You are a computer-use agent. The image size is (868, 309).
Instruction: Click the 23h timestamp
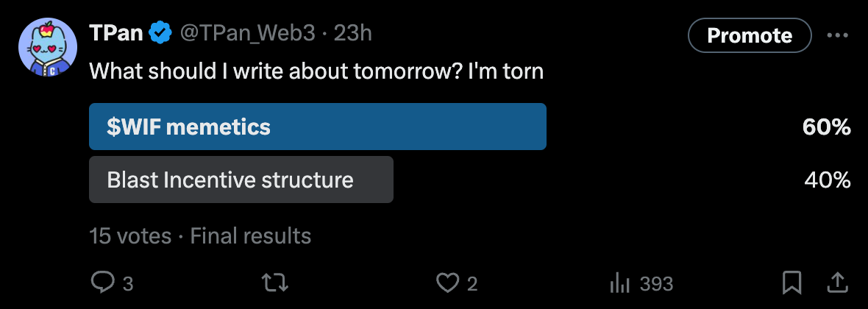tap(353, 33)
